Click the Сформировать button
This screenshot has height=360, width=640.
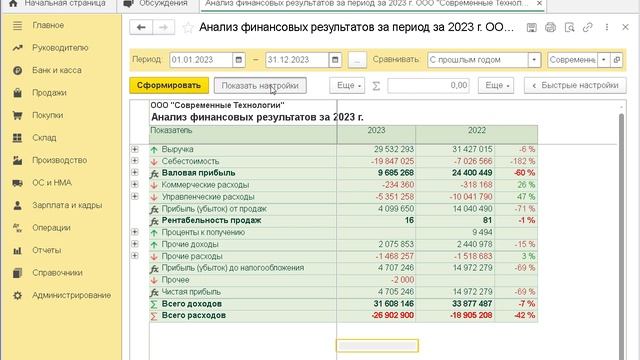pos(169,85)
